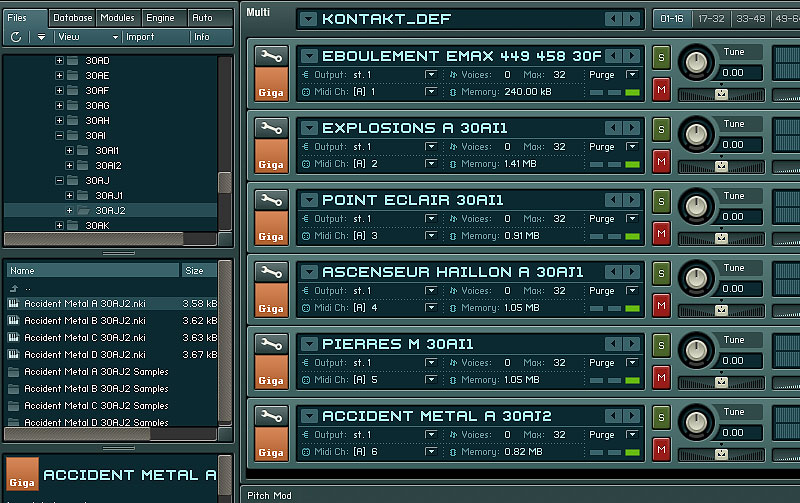Solo the POINT ECLAIR 30AI1 instrument
This screenshot has width=800, height=503.
point(661,201)
